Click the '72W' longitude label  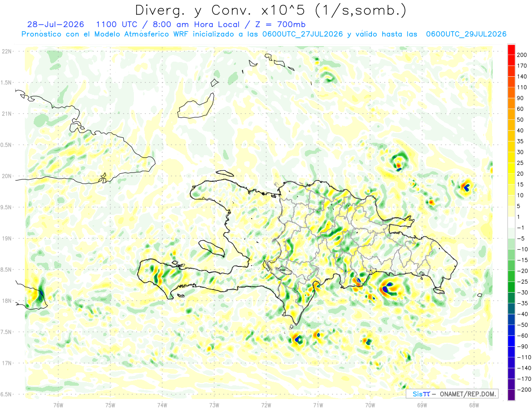[266, 405]
